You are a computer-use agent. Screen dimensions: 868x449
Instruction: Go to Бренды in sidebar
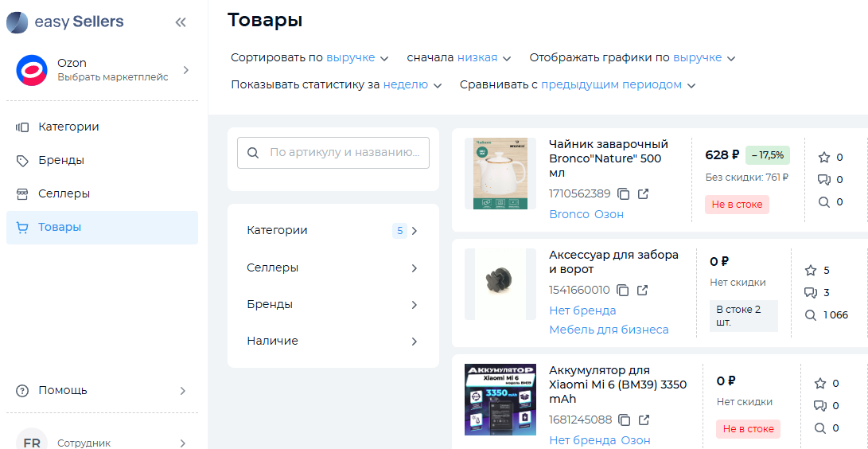click(x=61, y=161)
